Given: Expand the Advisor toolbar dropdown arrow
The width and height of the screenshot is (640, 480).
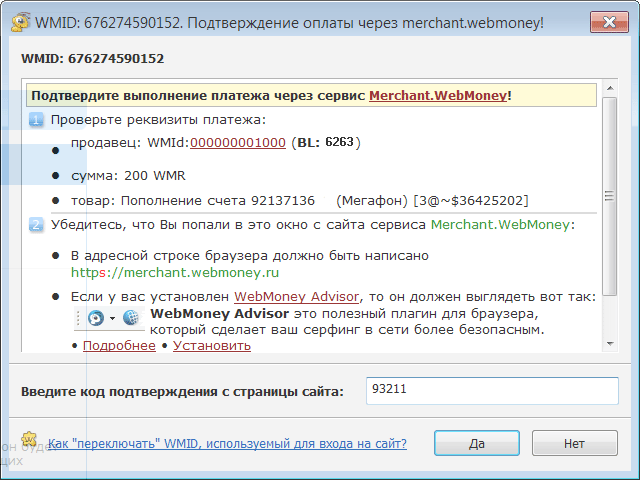Looking at the screenshot, I should pyautogui.click(x=112, y=318).
